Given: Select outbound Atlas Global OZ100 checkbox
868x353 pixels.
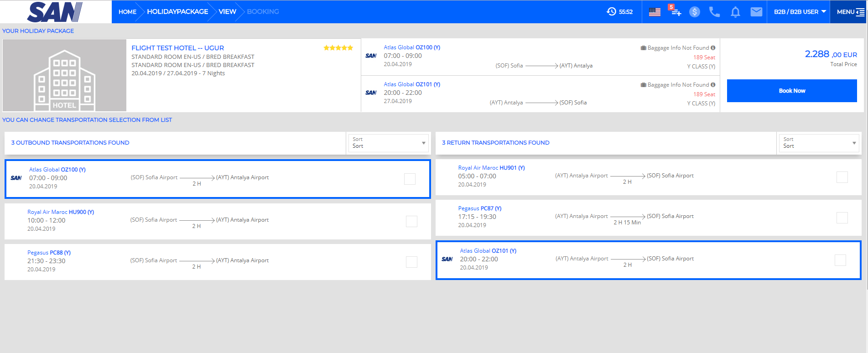Looking at the screenshot, I should pyautogui.click(x=410, y=179).
